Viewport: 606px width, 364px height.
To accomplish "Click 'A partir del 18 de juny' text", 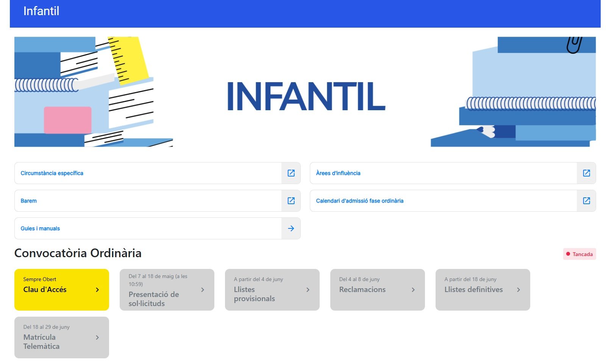I will click(x=470, y=279).
